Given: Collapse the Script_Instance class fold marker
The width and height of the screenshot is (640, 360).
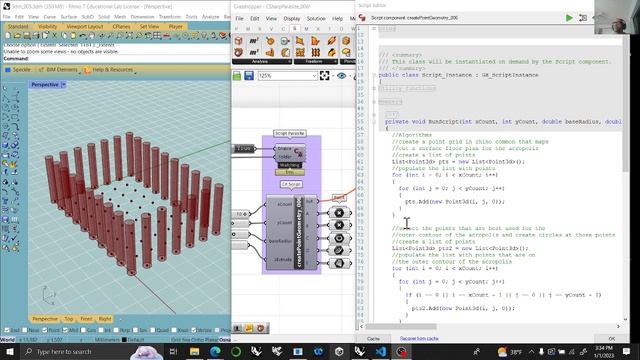Looking at the screenshot, I should [374, 75].
